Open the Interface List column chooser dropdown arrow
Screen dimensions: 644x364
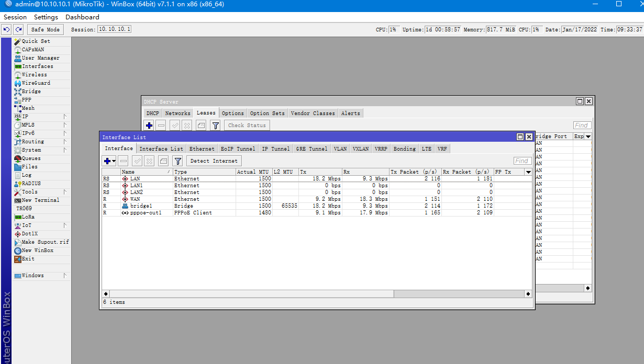click(x=528, y=172)
